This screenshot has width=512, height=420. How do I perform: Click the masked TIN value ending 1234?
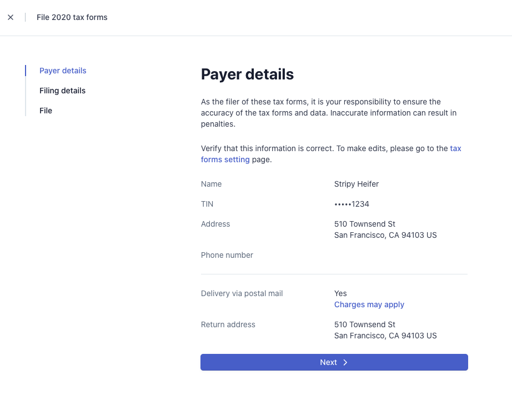tap(352, 204)
